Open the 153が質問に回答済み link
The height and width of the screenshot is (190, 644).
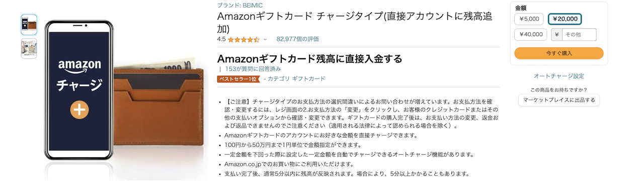[x=253, y=68]
